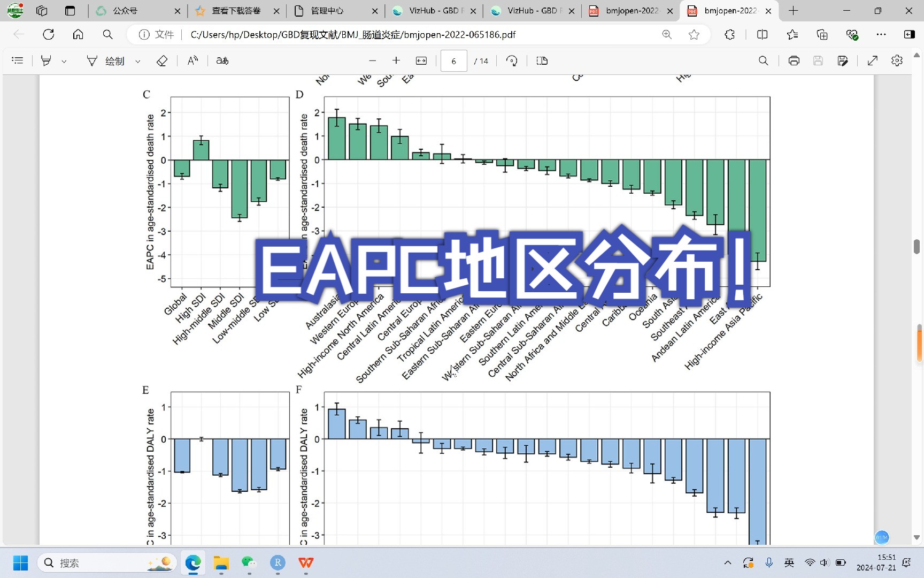Switch to first bmjopen-2022 PDF tab
This screenshot has height=578, width=924.
[630, 10]
